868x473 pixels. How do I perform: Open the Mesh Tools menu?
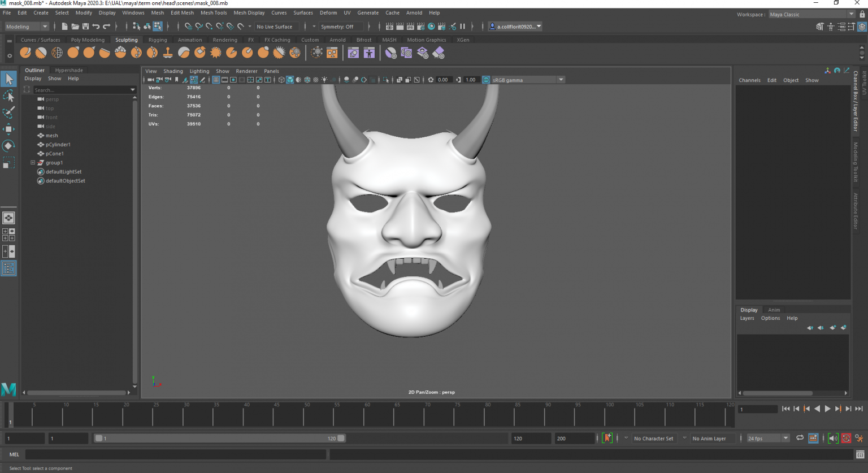(214, 12)
